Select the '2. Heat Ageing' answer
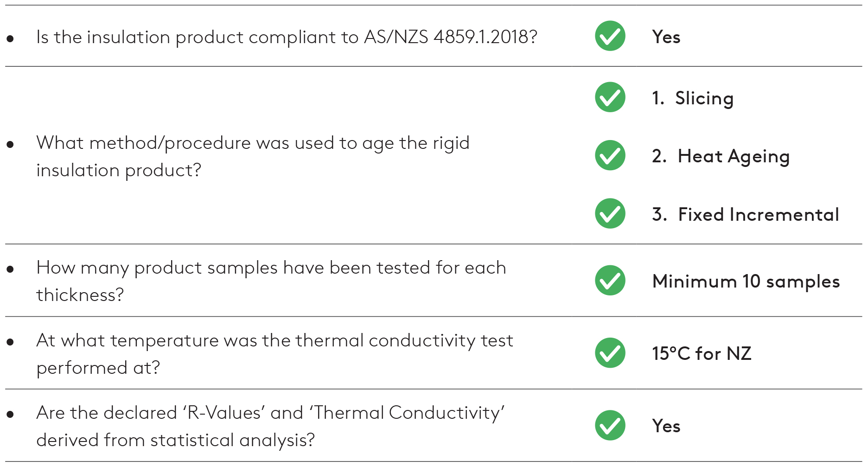The height and width of the screenshot is (467, 868). coord(721,156)
